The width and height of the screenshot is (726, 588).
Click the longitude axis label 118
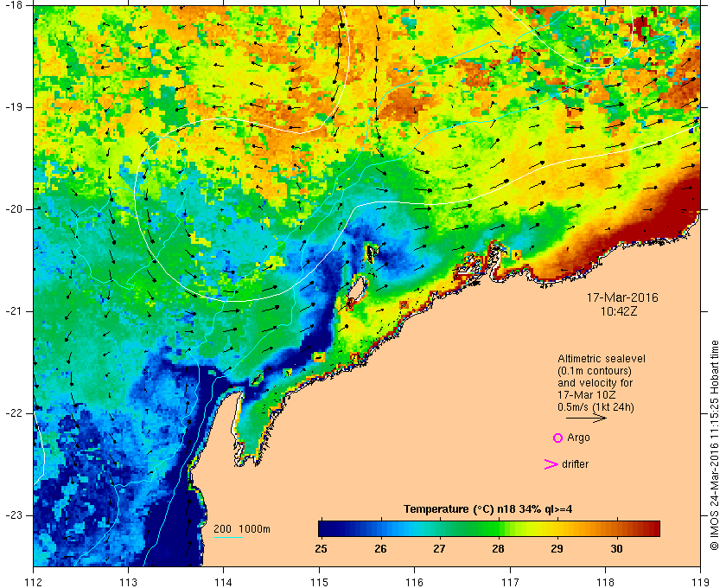pos(605,582)
